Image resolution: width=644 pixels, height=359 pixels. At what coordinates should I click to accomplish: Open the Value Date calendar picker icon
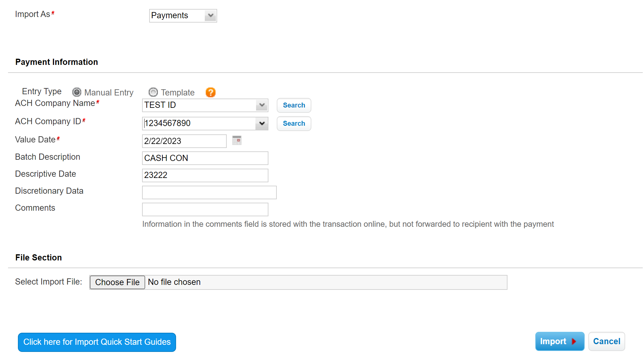237,140
